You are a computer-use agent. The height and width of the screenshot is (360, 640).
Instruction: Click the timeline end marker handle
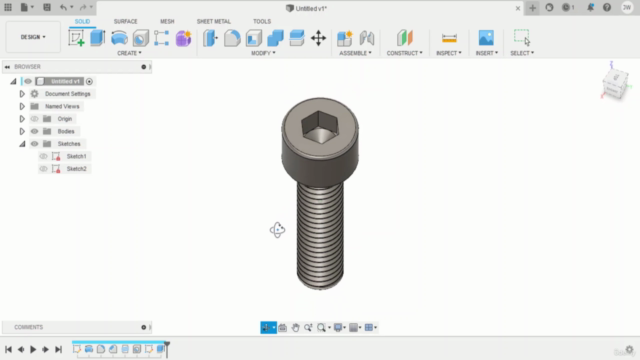[167, 348]
